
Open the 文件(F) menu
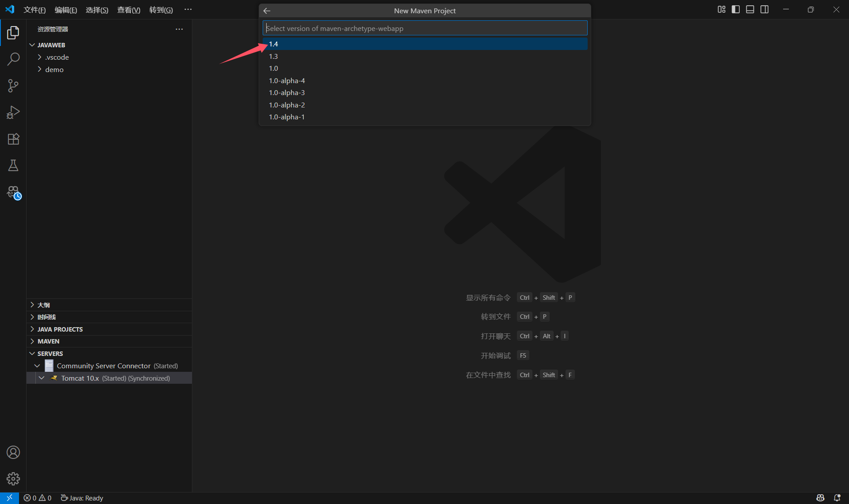[x=34, y=10]
